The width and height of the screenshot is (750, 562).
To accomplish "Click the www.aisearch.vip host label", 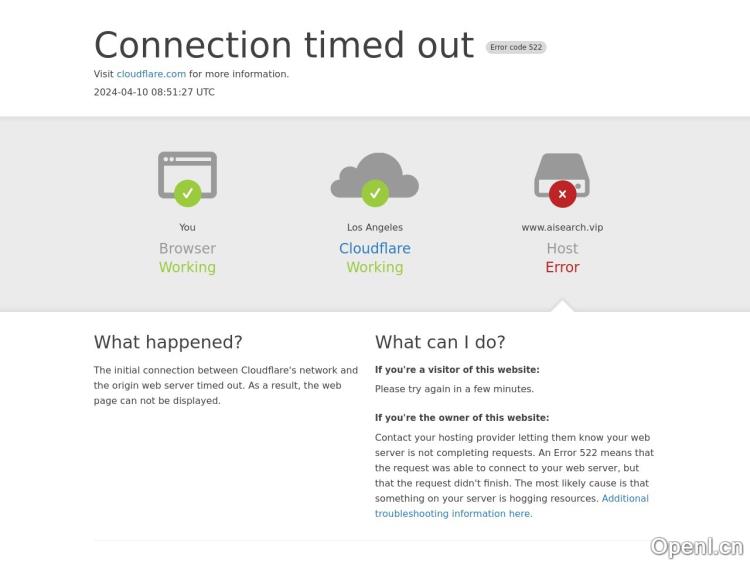I will coord(562,228).
